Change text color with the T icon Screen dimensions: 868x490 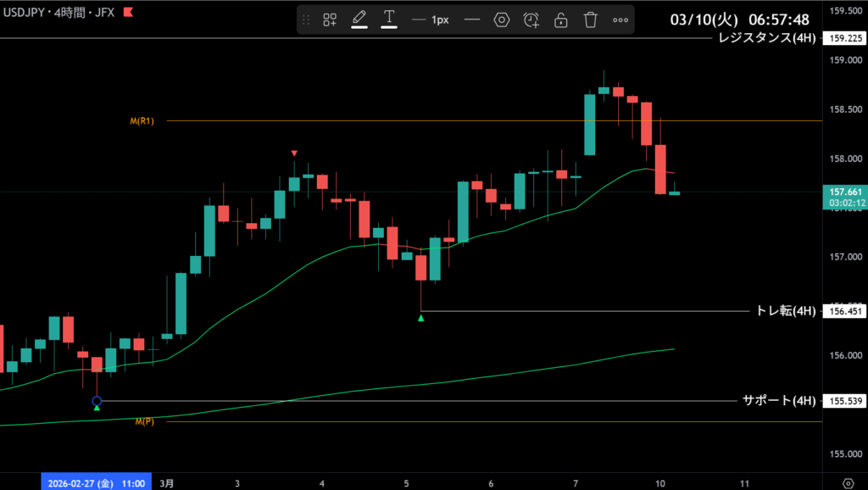click(389, 19)
